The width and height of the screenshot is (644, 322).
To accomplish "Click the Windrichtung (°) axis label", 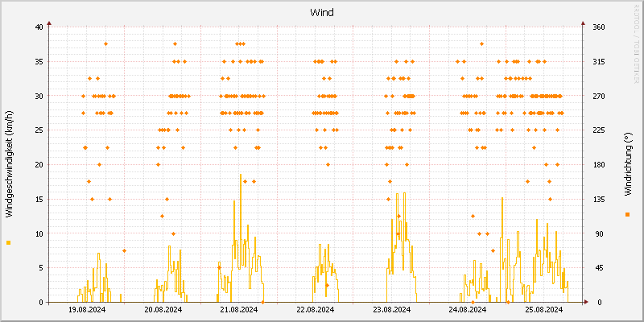I will 627,164.
